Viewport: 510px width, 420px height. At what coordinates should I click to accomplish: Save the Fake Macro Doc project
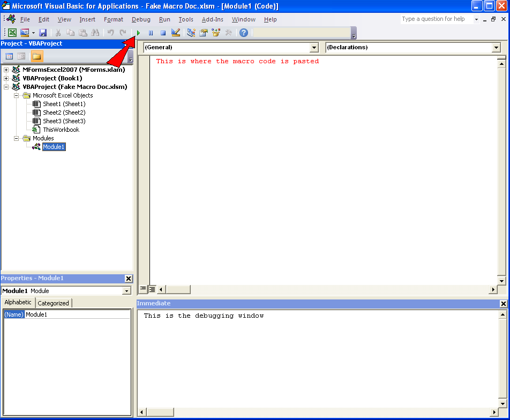point(43,32)
